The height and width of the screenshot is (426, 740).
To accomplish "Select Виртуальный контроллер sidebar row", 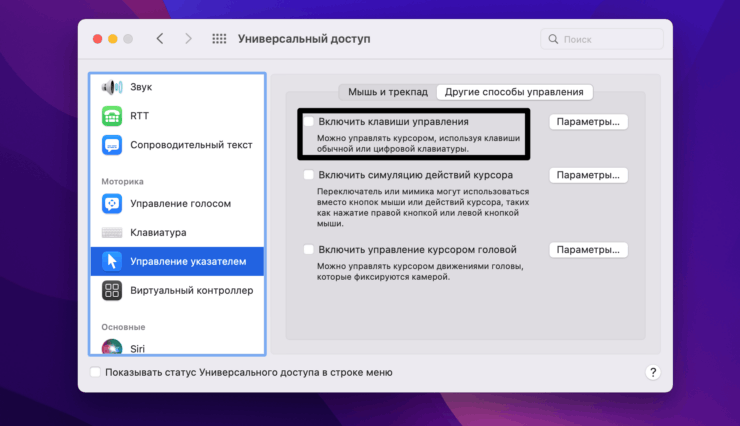I will (177, 291).
